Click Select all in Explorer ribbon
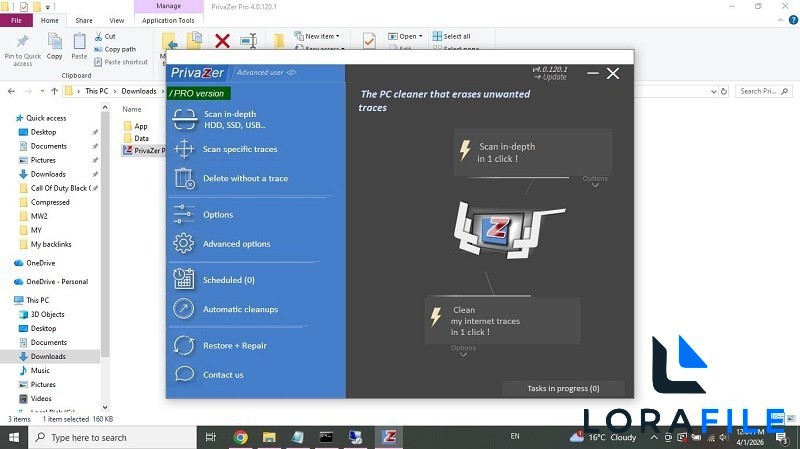 452,36
